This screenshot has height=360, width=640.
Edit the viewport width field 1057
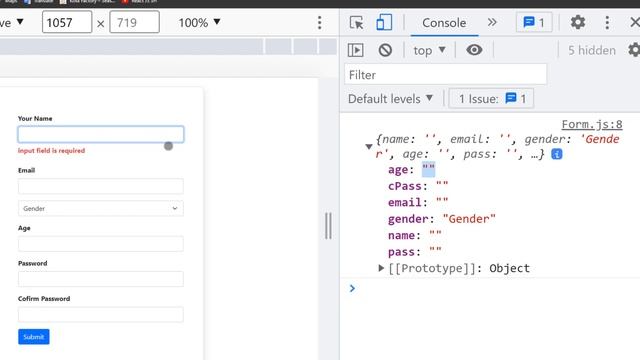[67, 22]
